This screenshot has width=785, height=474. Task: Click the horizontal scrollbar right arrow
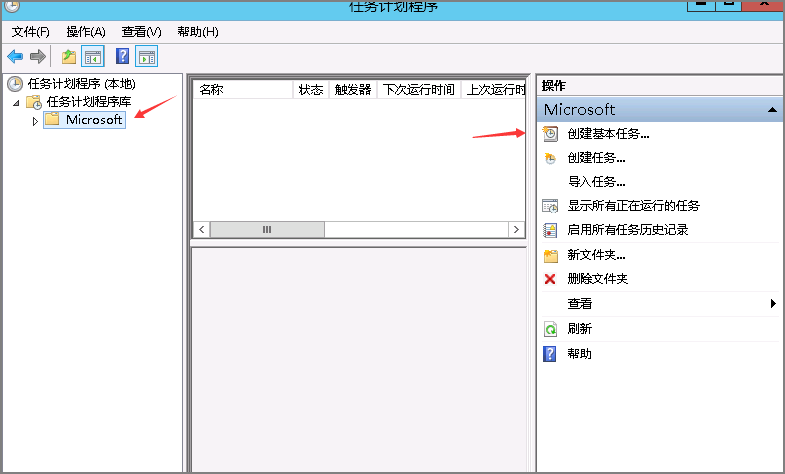(x=516, y=230)
